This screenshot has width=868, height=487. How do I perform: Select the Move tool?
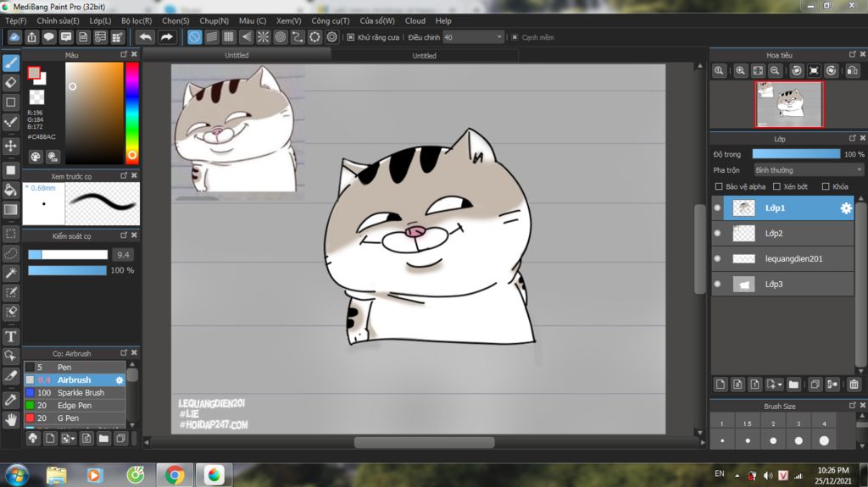pos(11,146)
